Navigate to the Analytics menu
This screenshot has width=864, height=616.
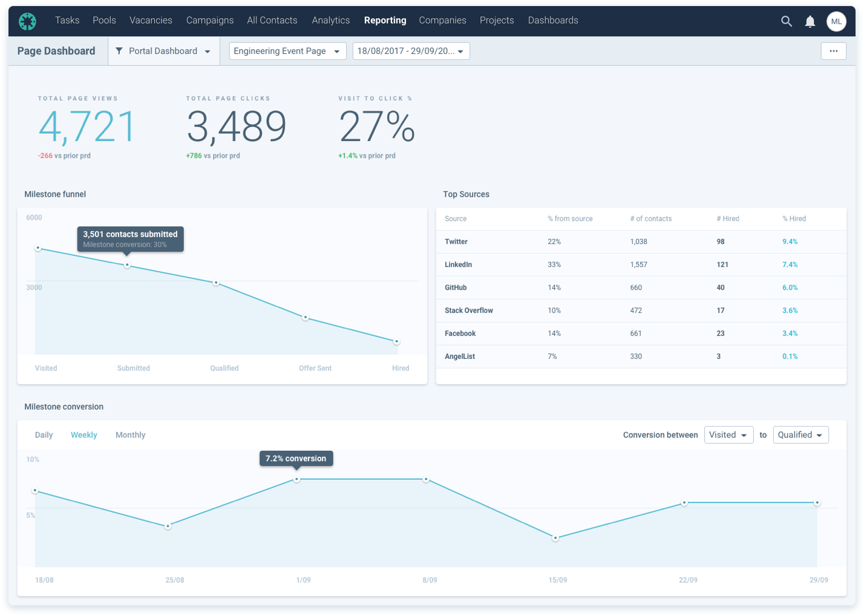coord(330,20)
